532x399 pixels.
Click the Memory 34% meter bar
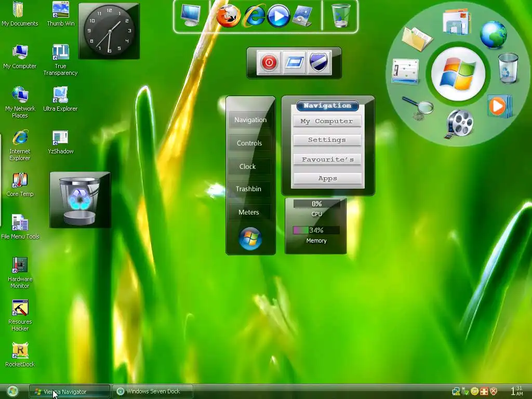(x=316, y=230)
